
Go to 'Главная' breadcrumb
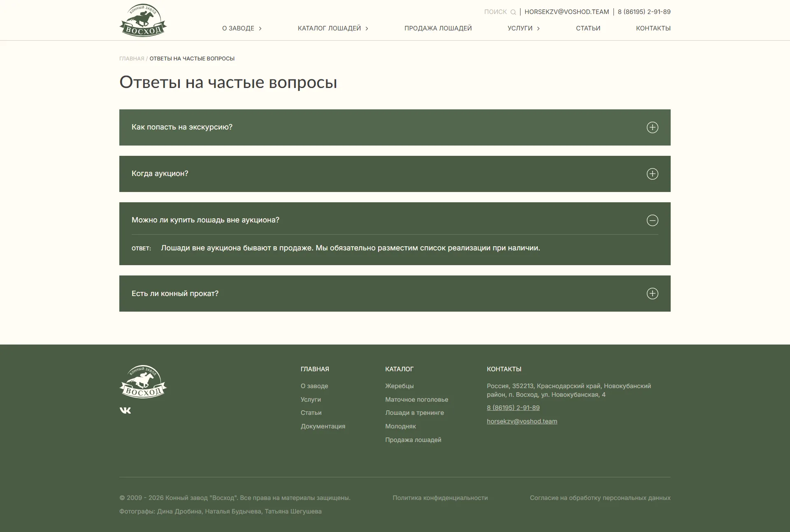pos(132,59)
